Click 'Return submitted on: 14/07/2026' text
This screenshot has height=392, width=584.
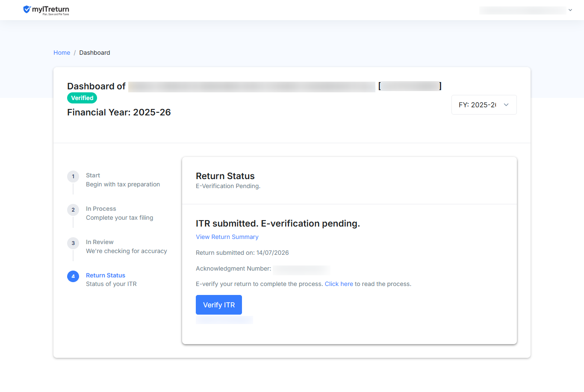tap(242, 253)
